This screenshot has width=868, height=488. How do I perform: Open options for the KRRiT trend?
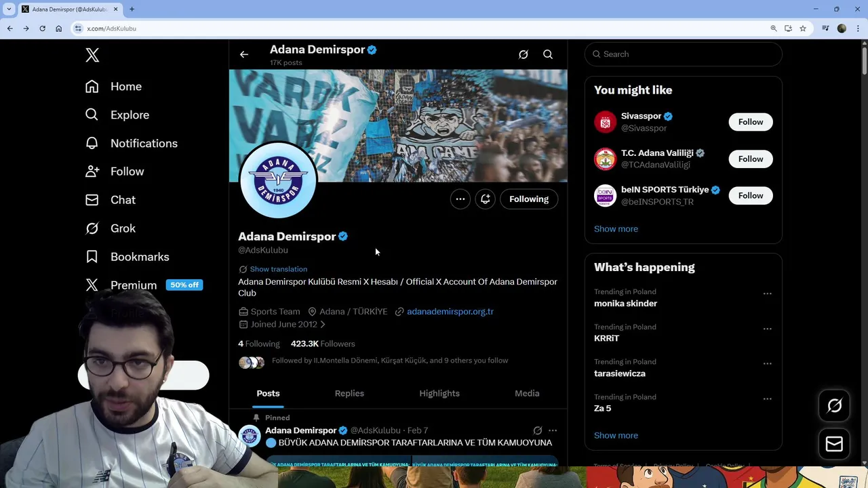tap(768, 329)
